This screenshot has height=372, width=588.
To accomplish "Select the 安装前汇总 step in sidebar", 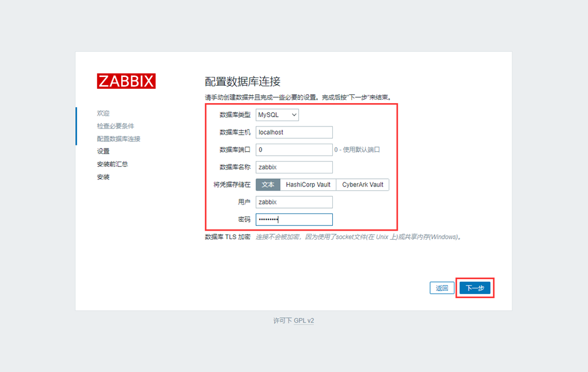I will coord(113,164).
